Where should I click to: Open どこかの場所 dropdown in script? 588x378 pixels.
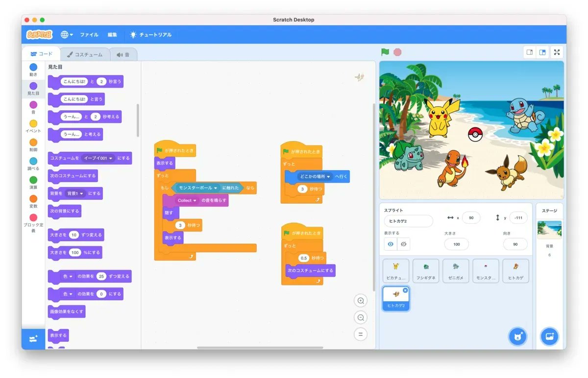click(315, 176)
